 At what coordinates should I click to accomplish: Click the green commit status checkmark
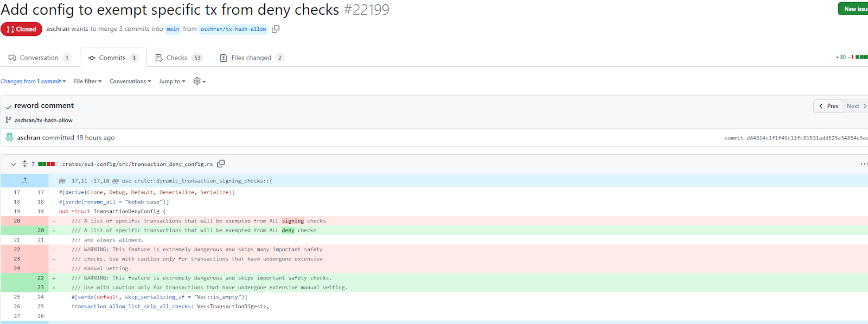[9, 106]
